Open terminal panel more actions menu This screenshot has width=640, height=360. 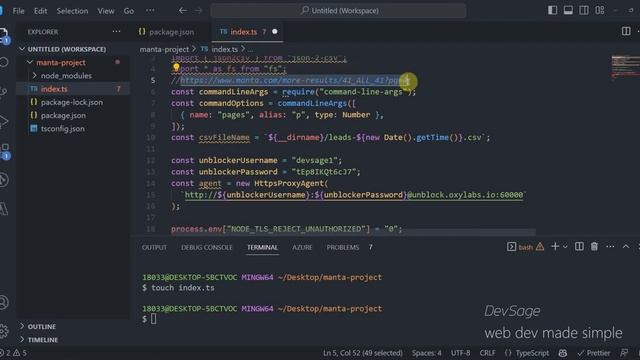coord(610,247)
